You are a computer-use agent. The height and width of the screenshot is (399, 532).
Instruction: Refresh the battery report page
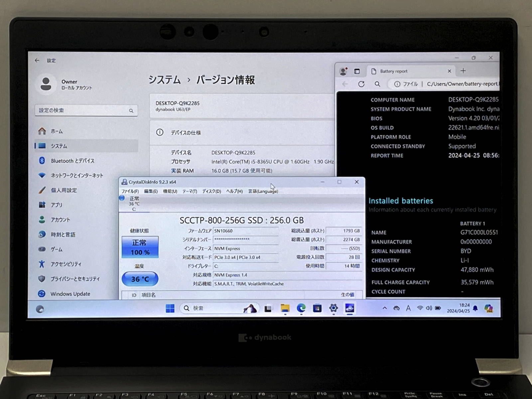pos(361,84)
